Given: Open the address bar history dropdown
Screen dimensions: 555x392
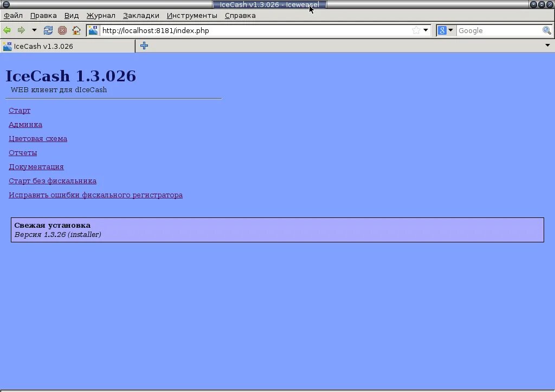Looking at the screenshot, I should [426, 30].
